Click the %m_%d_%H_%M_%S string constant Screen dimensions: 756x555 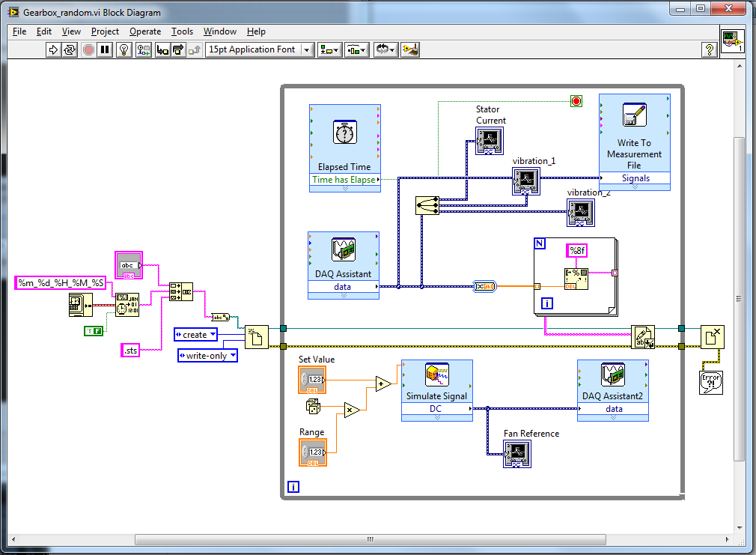61,283
